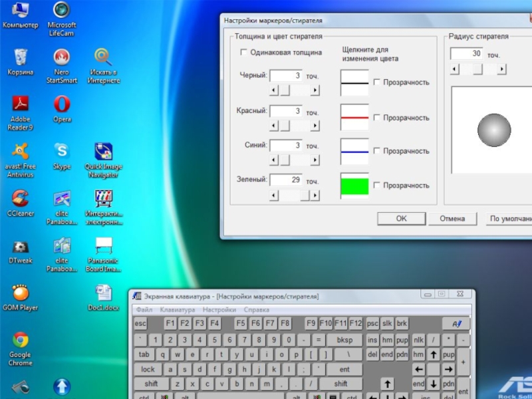
Task: Open the Doc1.docx file icon
Action: tap(103, 293)
